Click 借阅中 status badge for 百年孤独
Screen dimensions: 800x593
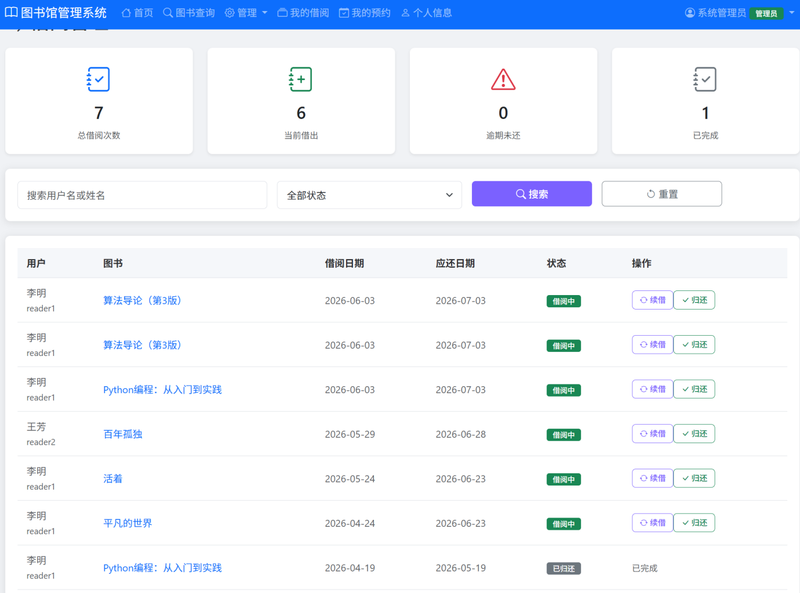pyautogui.click(x=564, y=435)
